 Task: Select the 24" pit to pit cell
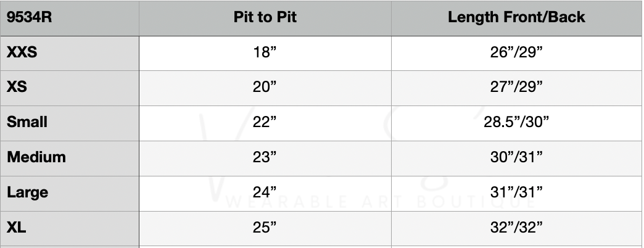(265, 192)
